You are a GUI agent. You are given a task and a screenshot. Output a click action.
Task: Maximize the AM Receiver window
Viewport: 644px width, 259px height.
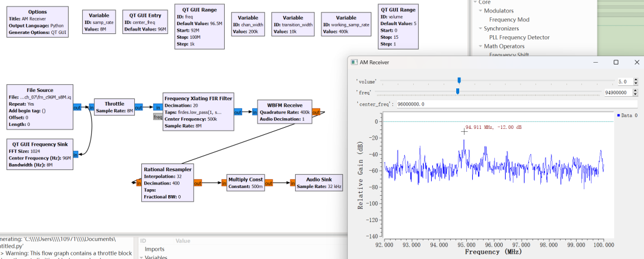coord(615,62)
